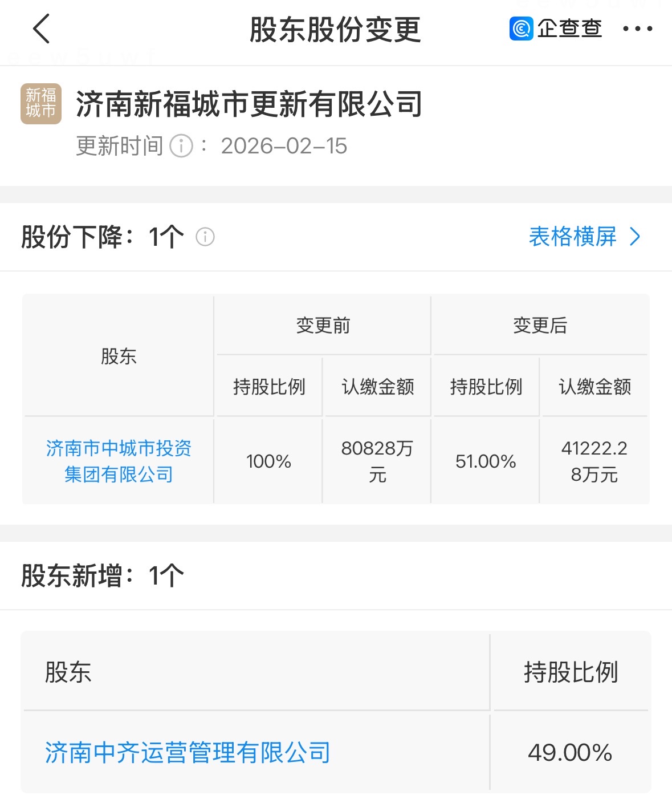This screenshot has width=672, height=807.
Task: Tap the 41222.28万元 amount cell
Action: pyautogui.click(x=594, y=461)
